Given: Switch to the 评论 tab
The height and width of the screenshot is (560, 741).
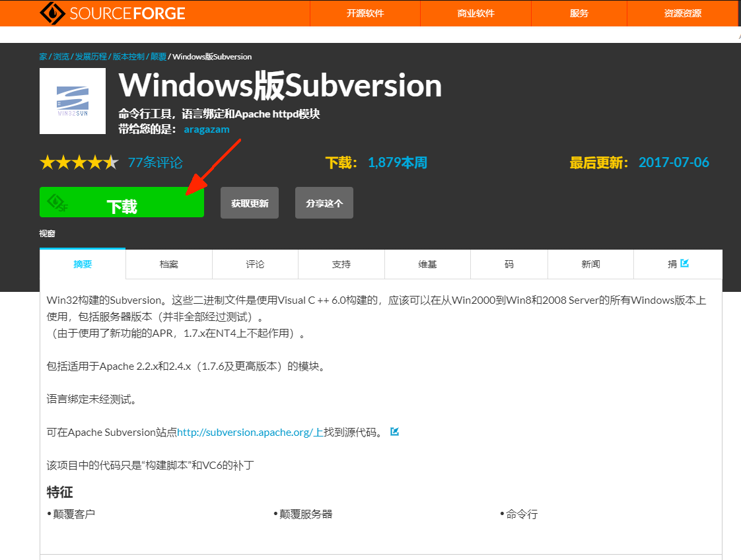Looking at the screenshot, I should 255,264.
